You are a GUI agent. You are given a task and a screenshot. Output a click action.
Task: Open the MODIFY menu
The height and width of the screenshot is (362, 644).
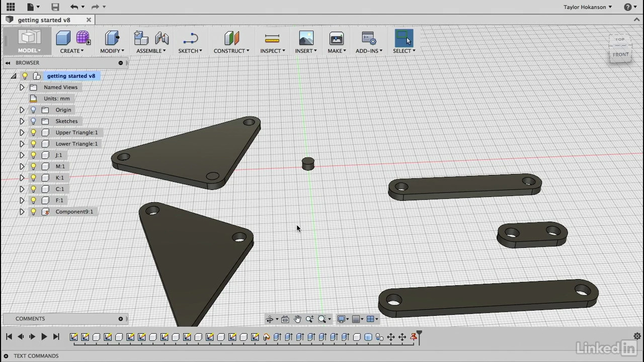point(112,51)
